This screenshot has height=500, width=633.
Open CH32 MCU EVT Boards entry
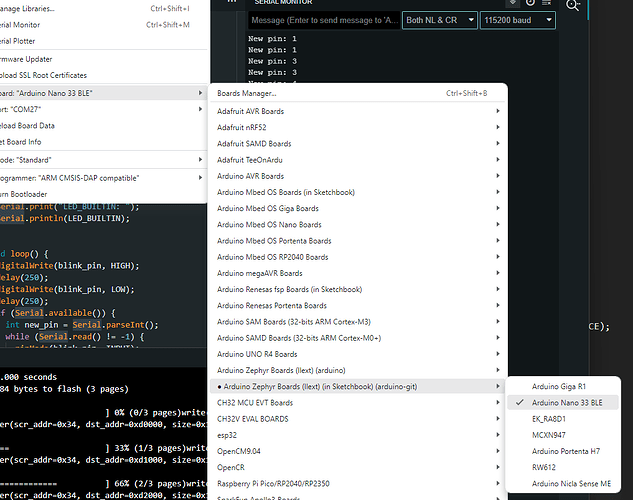pos(358,402)
